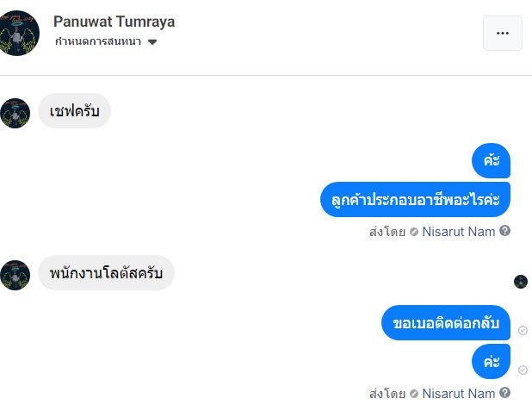Click the avatar beside the พนักงานโลตัสครับ message
532x411 pixels.
pyautogui.click(x=15, y=274)
